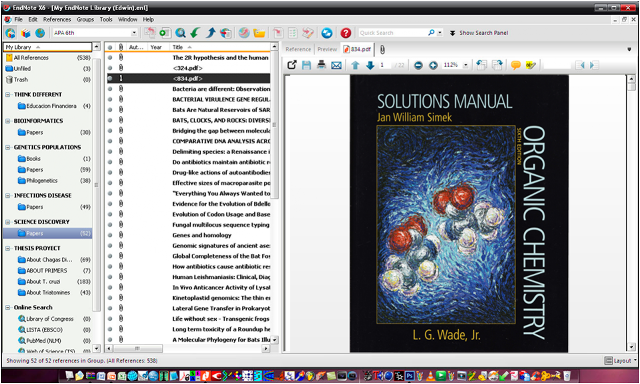Open EndNote Help red question icon
The width and height of the screenshot is (640, 384).
pos(346,33)
